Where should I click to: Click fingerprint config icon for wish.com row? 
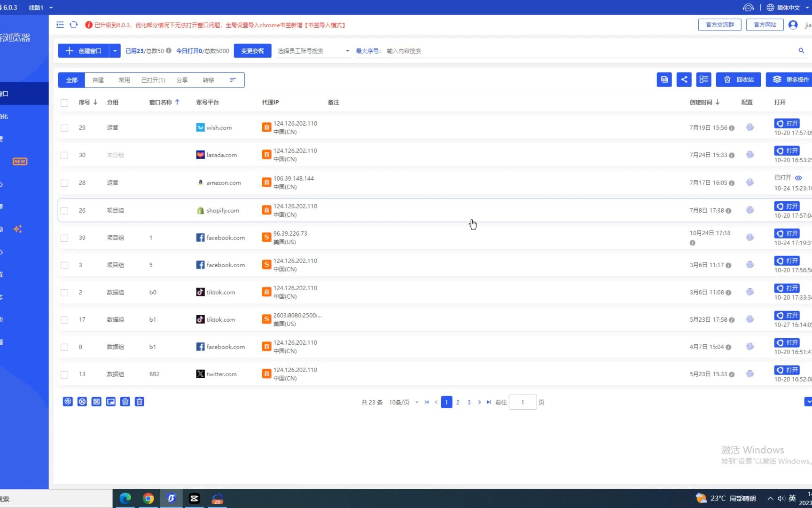(x=750, y=127)
